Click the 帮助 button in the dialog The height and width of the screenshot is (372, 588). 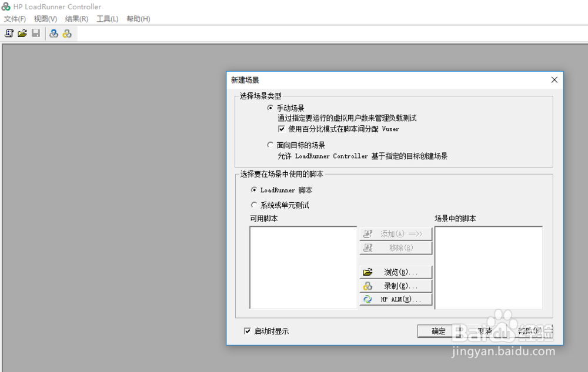click(530, 331)
